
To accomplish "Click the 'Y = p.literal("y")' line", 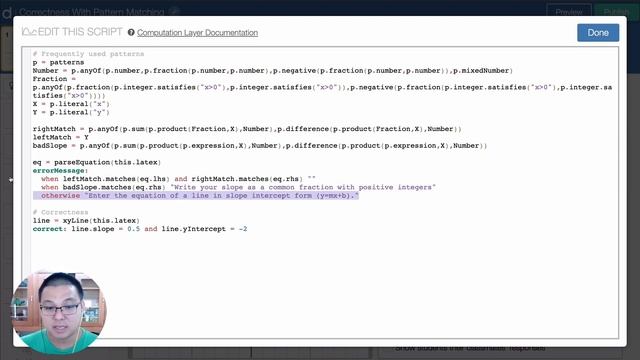I will click(71, 112).
